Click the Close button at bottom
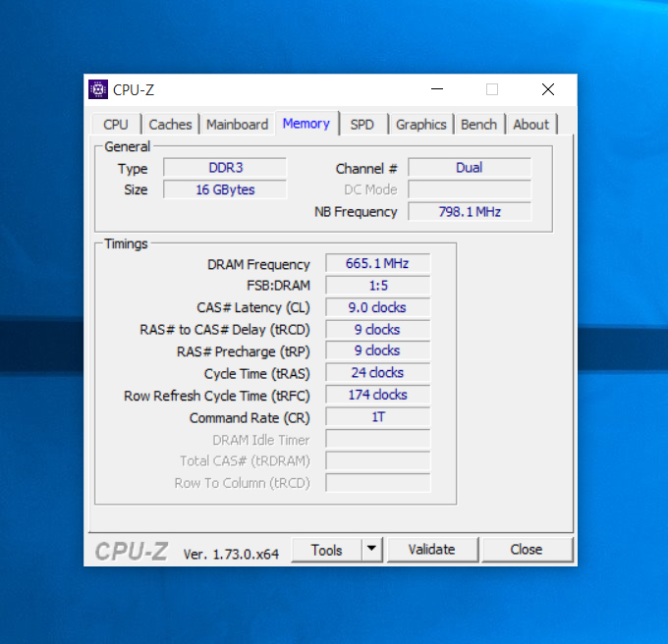 pyautogui.click(x=527, y=550)
